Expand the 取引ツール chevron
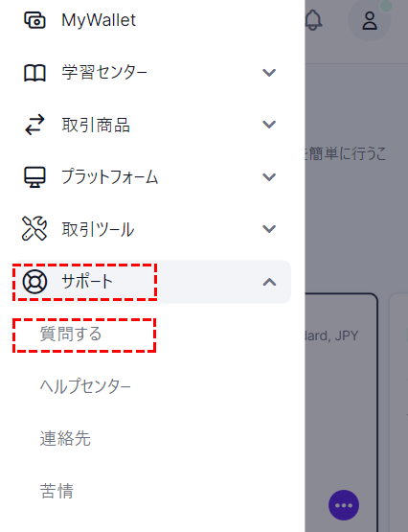 [x=269, y=229]
